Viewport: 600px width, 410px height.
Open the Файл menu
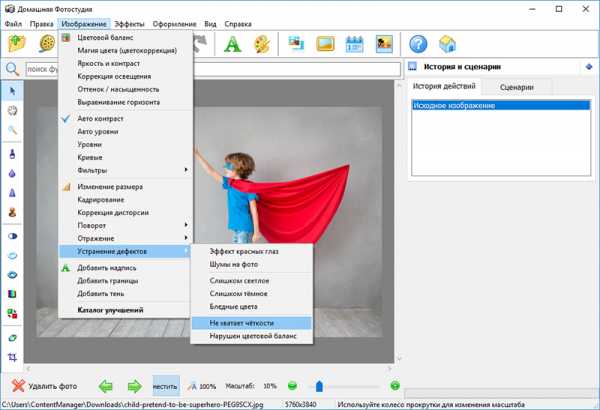pos(13,24)
